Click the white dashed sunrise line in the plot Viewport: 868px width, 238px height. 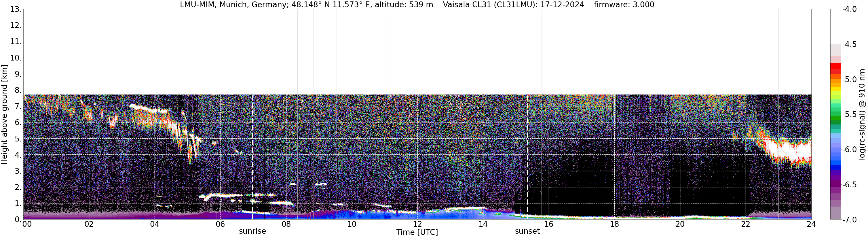click(x=253, y=157)
